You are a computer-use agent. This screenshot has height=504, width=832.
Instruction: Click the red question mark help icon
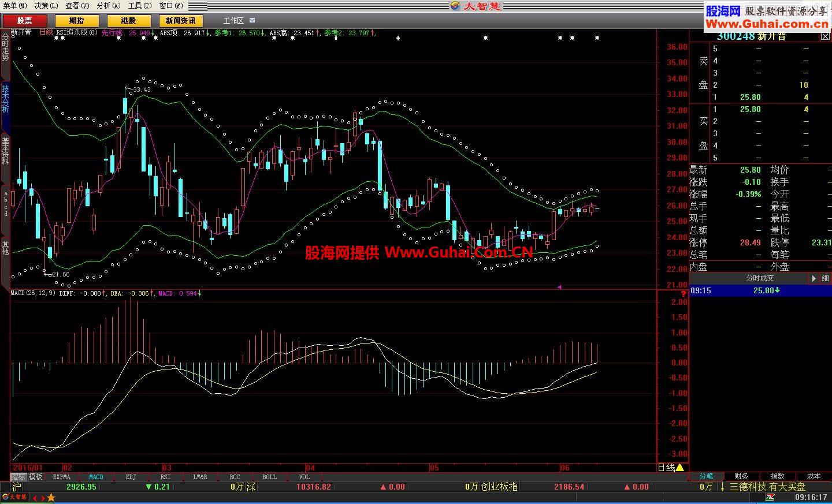(684, 295)
